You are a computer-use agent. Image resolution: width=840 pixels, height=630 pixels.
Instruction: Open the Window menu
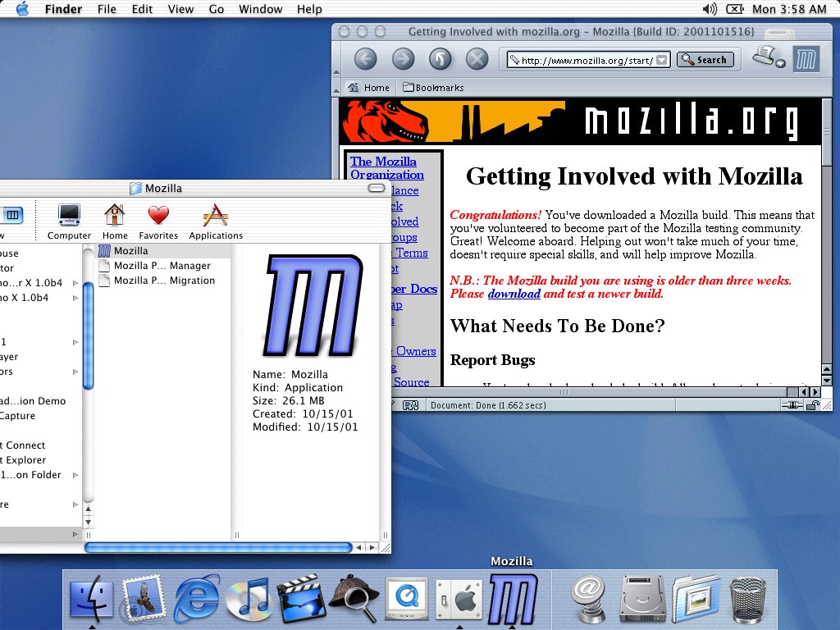(260, 9)
